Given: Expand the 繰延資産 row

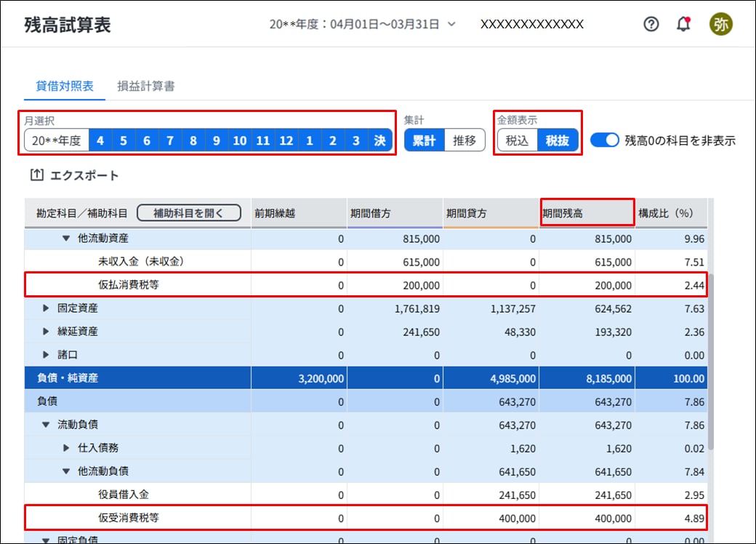Looking at the screenshot, I should click(x=47, y=332).
